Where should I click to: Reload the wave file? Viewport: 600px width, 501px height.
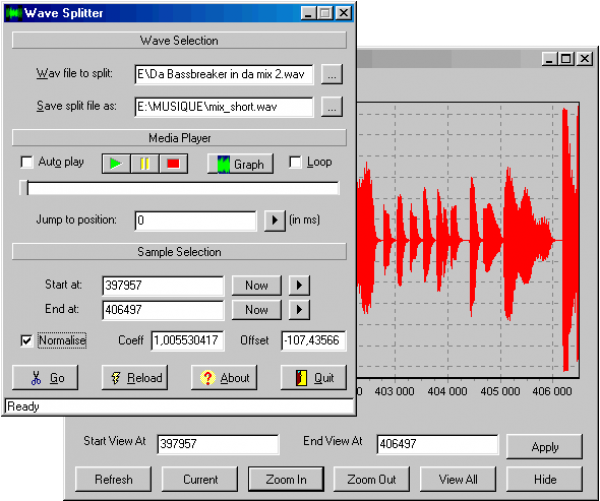click(x=134, y=378)
